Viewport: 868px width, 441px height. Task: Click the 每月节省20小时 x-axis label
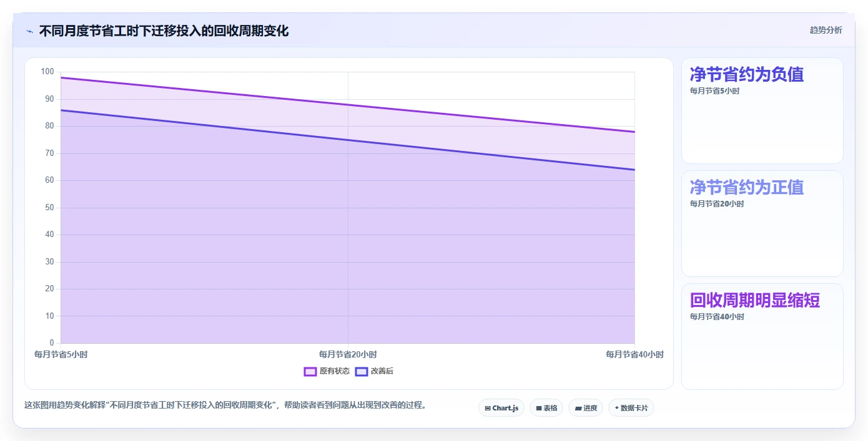click(x=348, y=354)
